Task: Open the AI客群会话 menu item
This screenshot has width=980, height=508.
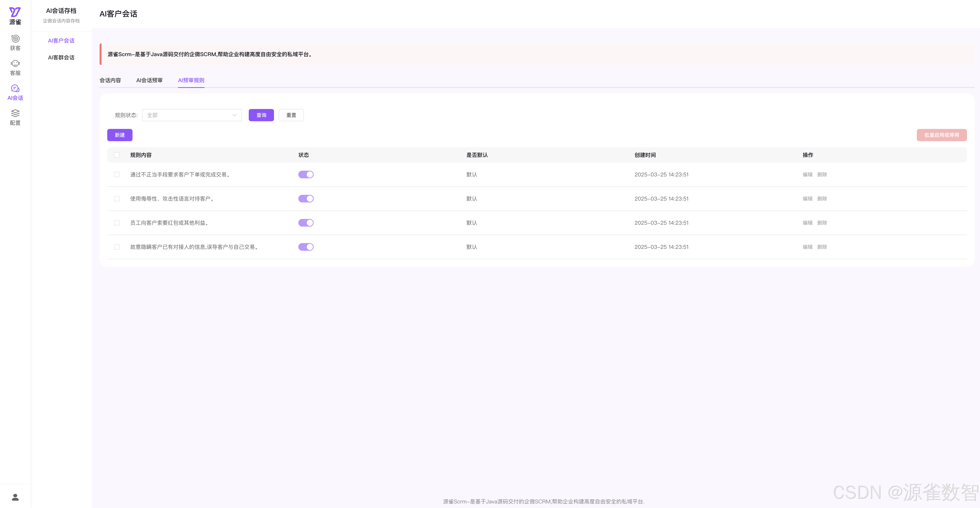Action: (x=61, y=57)
